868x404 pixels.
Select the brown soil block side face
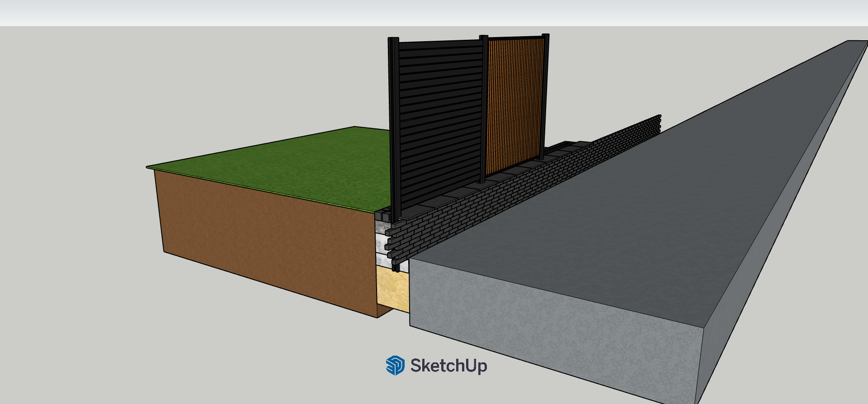coord(267,244)
